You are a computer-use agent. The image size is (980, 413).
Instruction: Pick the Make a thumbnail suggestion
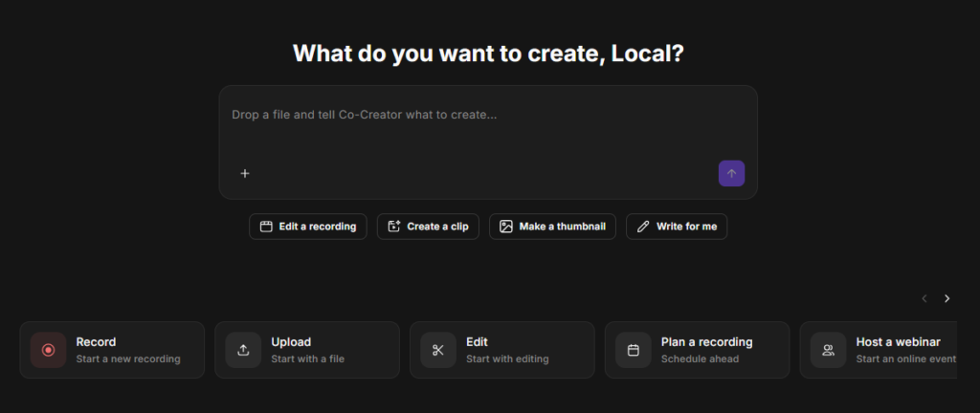click(x=552, y=227)
